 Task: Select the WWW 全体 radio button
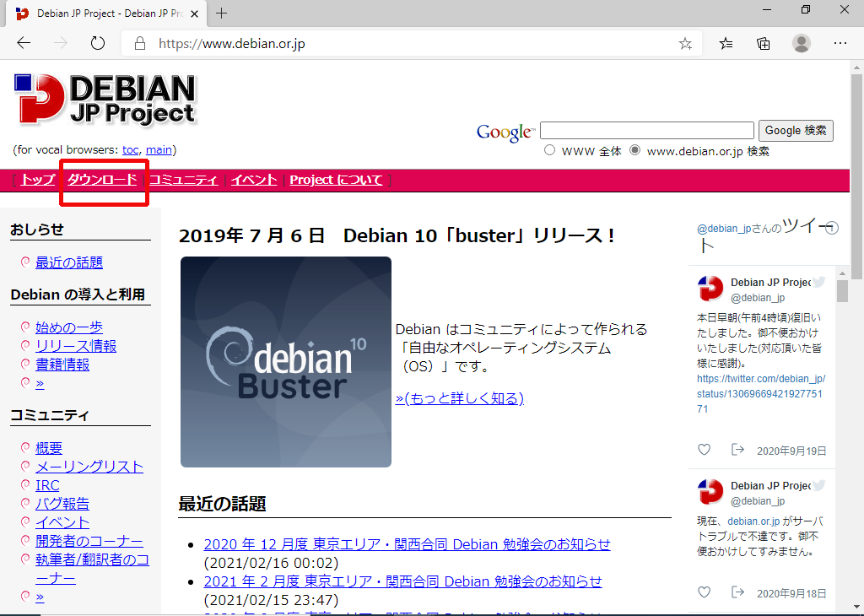[x=549, y=150]
